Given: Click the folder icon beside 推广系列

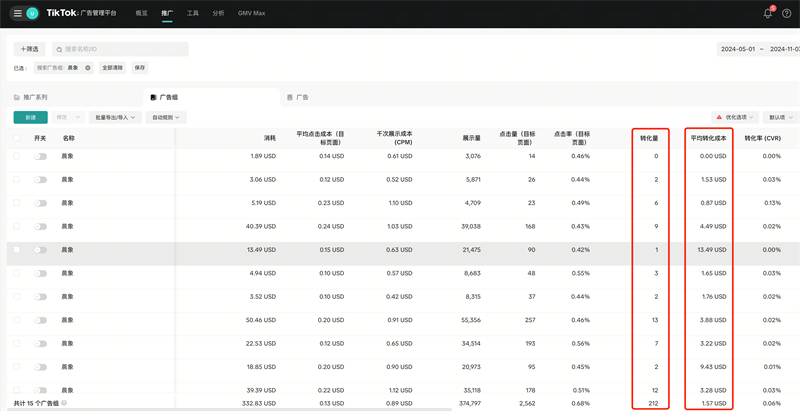Looking at the screenshot, I should pyautogui.click(x=17, y=97).
